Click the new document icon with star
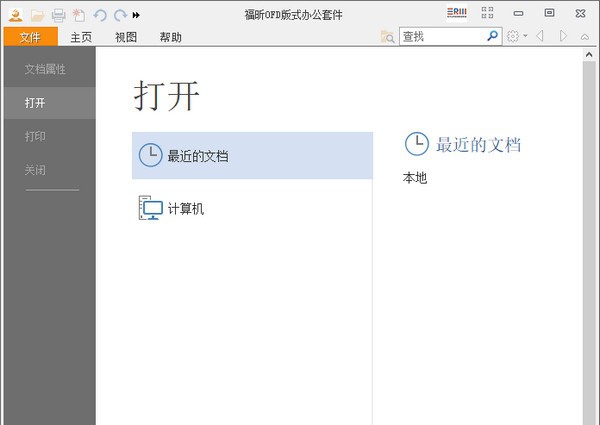 coord(79,15)
